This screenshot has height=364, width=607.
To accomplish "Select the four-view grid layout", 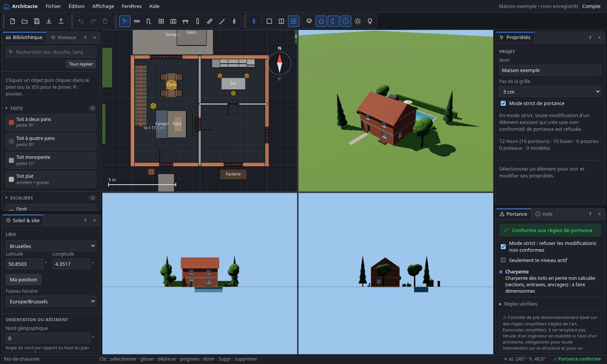I will point(294,21).
